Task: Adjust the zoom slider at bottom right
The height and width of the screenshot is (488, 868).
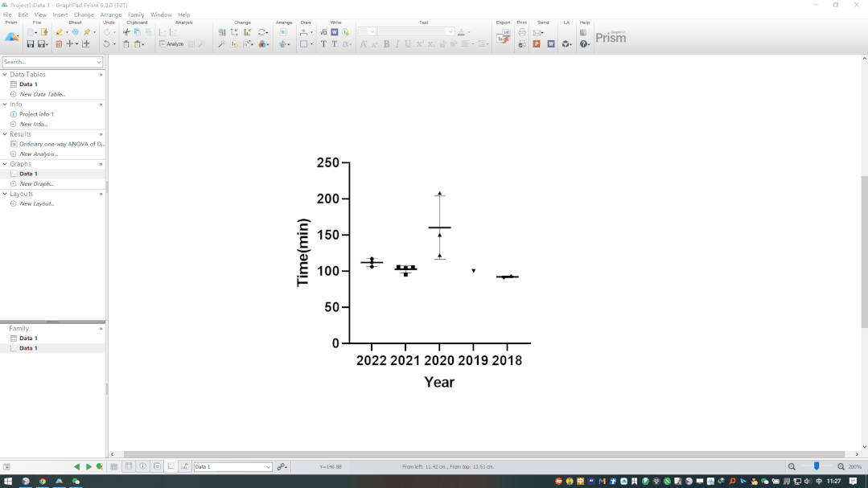Action: tap(817, 466)
